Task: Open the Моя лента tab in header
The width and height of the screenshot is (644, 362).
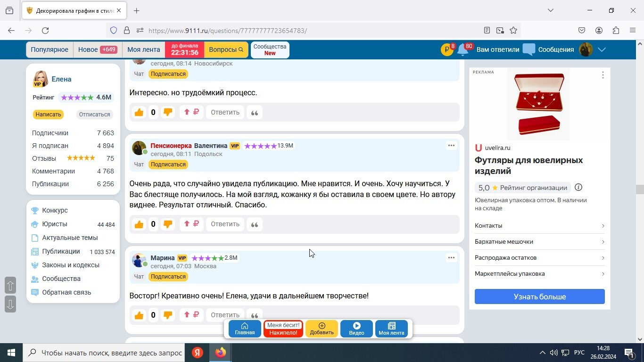Action: (143, 49)
